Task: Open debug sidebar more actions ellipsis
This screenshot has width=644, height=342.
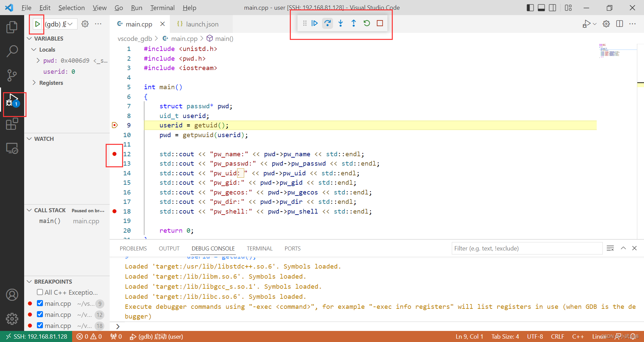Action: click(98, 24)
